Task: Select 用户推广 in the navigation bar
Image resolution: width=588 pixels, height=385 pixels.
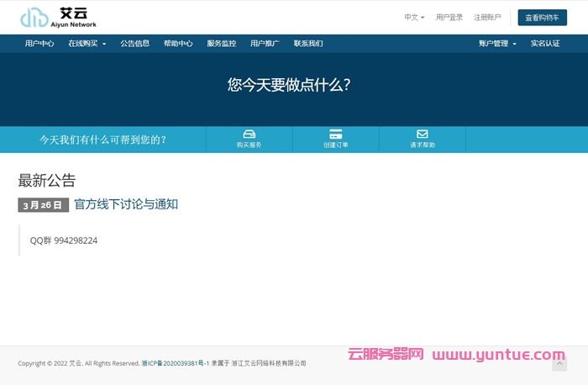Action: click(265, 44)
